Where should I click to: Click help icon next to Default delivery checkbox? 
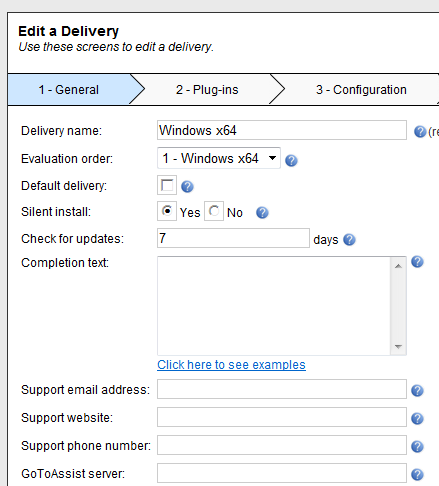(187, 187)
